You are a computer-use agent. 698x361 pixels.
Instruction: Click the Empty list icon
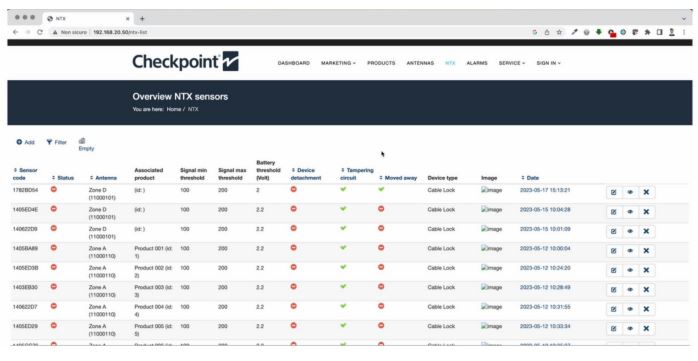[82, 141]
